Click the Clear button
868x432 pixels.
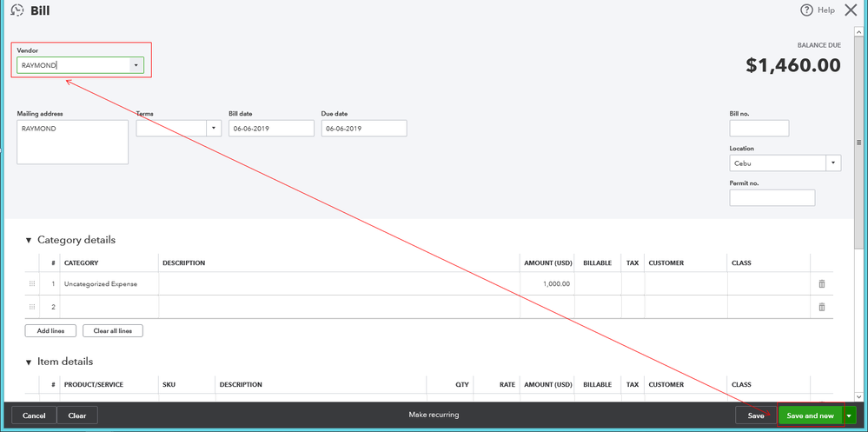[x=77, y=415]
